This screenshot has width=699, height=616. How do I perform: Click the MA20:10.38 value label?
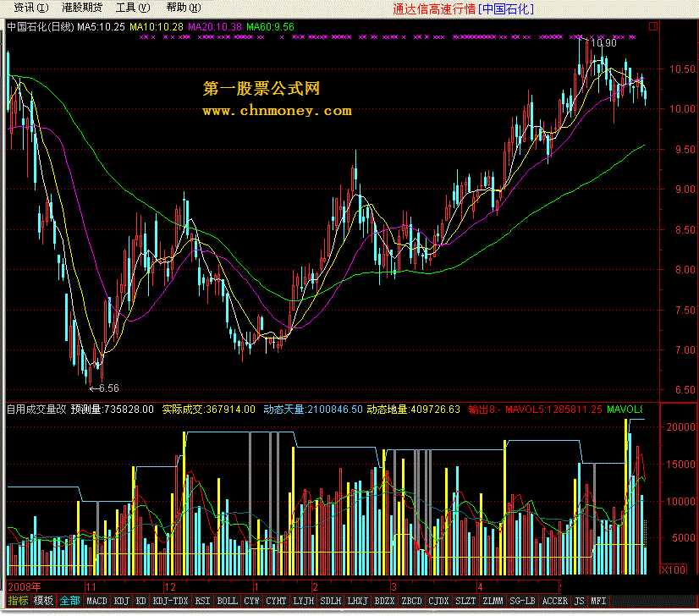(215, 27)
